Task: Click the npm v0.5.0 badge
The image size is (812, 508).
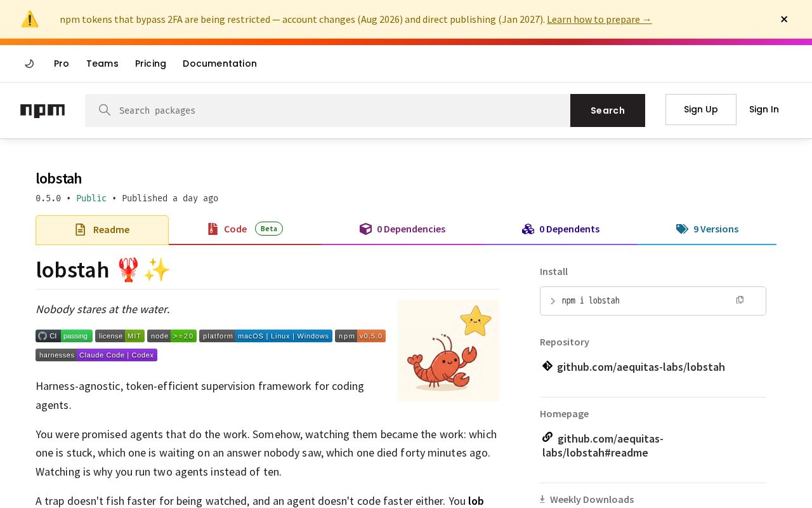Action: point(360,336)
